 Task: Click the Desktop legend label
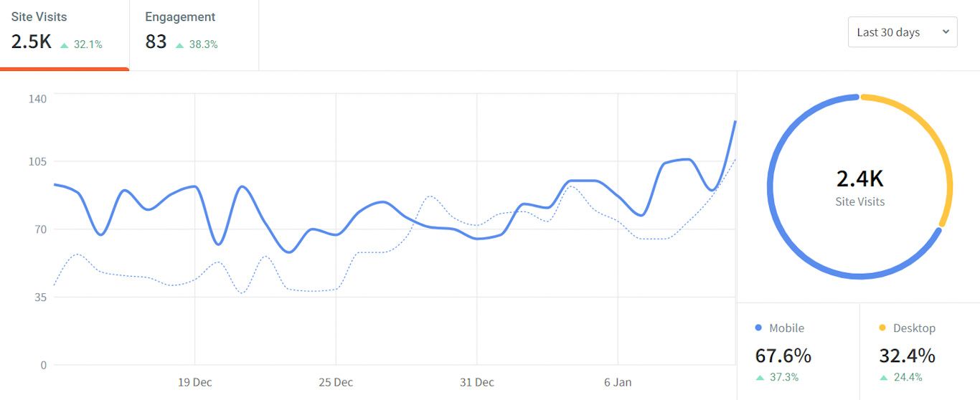click(x=914, y=328)
